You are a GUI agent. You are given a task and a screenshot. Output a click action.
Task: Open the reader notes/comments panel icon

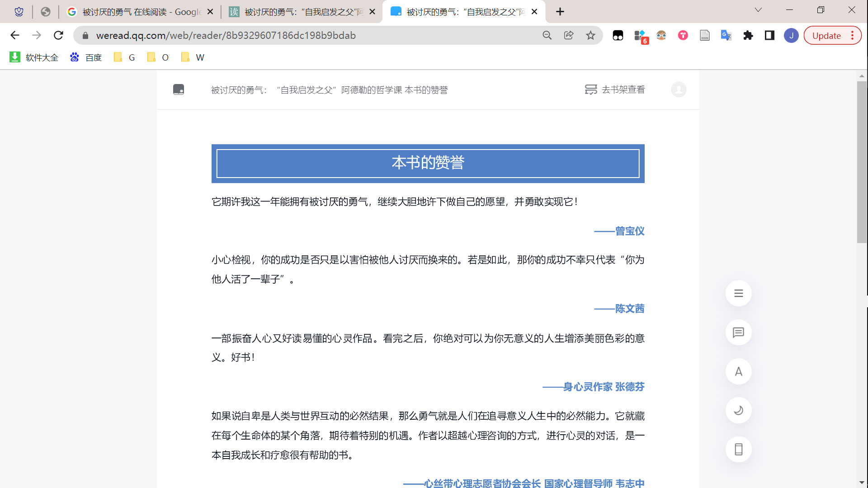pyautogui.click(x=738, y=333)
